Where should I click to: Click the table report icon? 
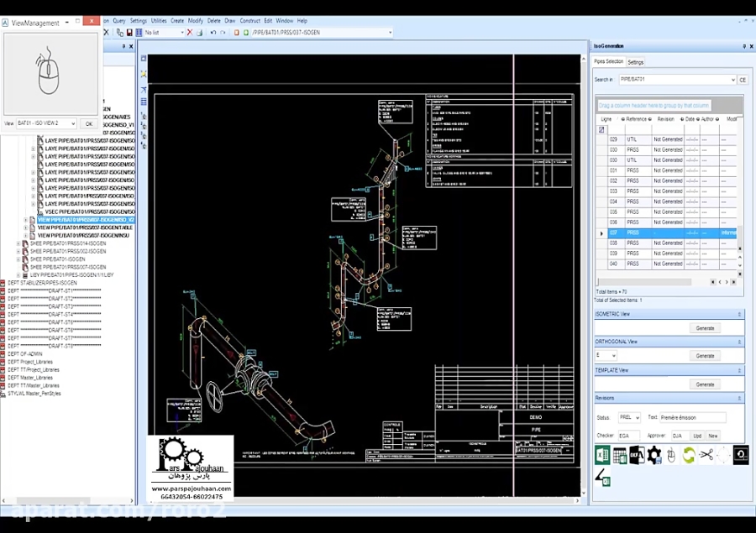619,455
